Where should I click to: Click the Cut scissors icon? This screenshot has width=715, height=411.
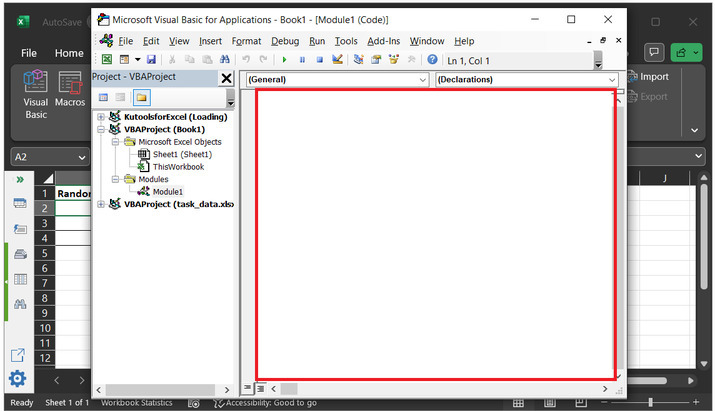[172, 59]
